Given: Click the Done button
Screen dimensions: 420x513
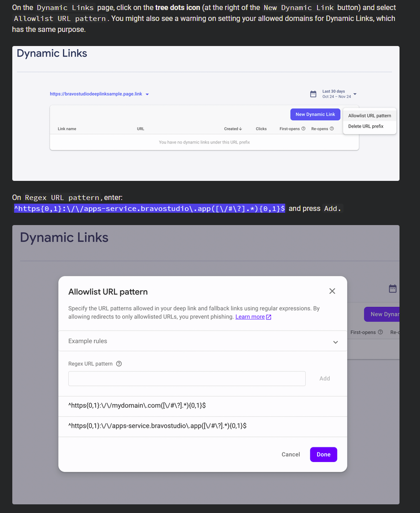Looking at the screenshot, I should [323, 454].
